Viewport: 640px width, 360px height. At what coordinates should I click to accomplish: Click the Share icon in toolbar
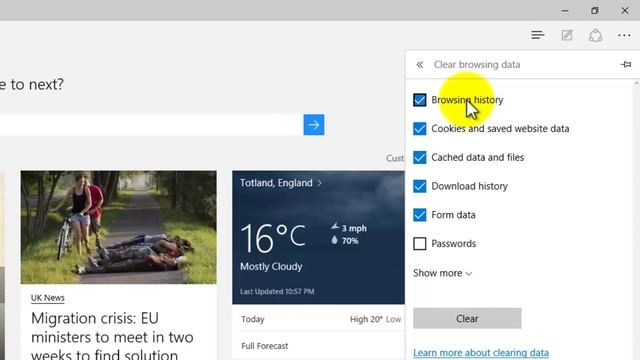point(596,35)
